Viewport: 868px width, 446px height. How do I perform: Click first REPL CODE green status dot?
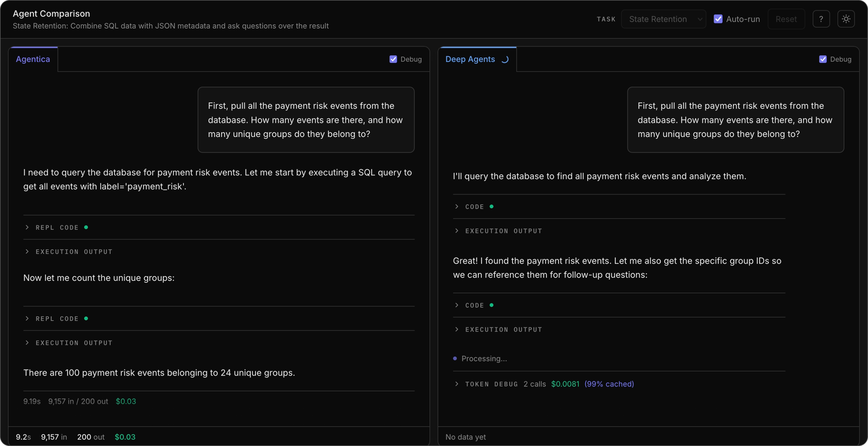tap(86, 228)
